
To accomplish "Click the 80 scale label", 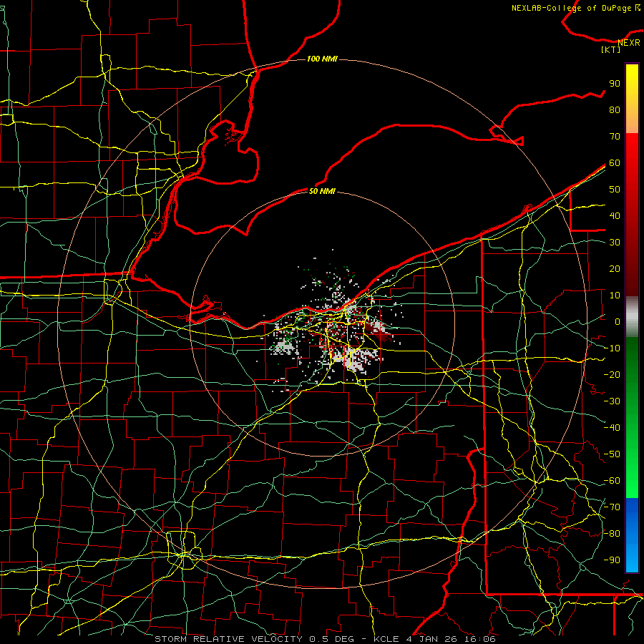I will [615, 110].
